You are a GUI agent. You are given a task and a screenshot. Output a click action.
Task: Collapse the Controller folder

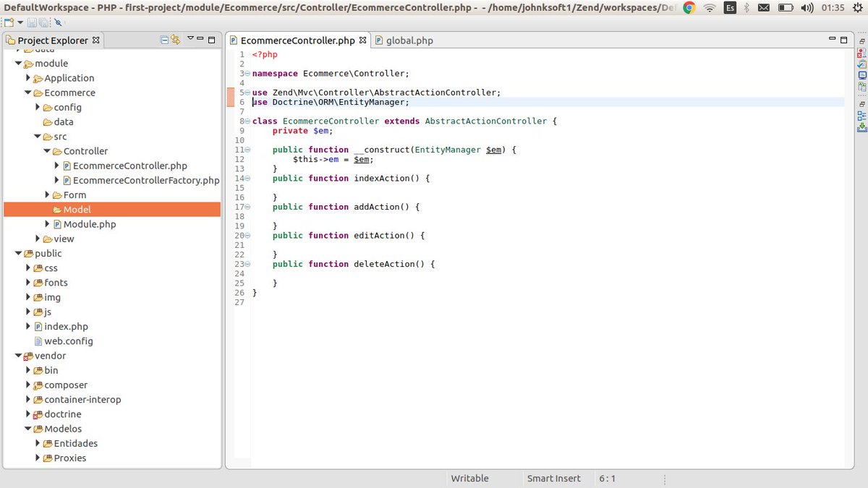pos(47,151)
